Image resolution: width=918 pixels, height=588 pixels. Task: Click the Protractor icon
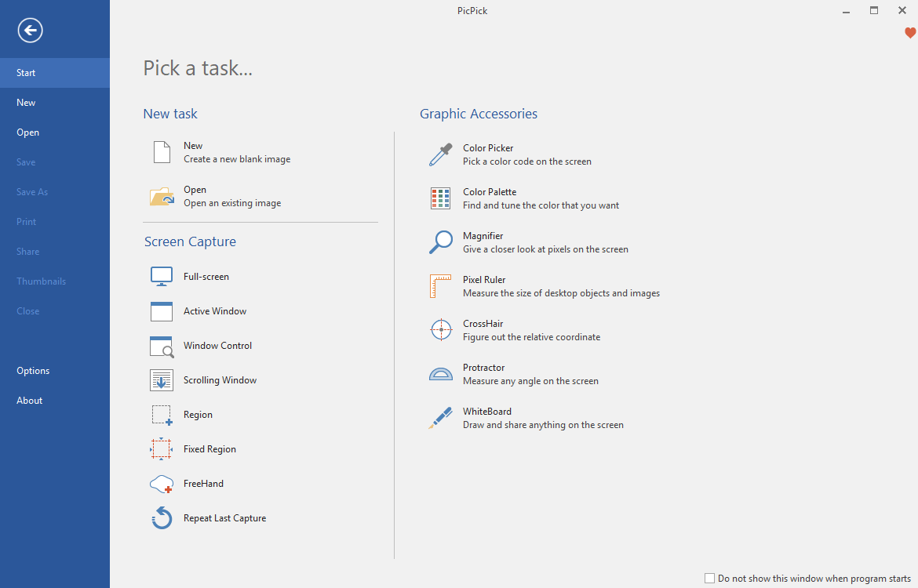[441, 374]
